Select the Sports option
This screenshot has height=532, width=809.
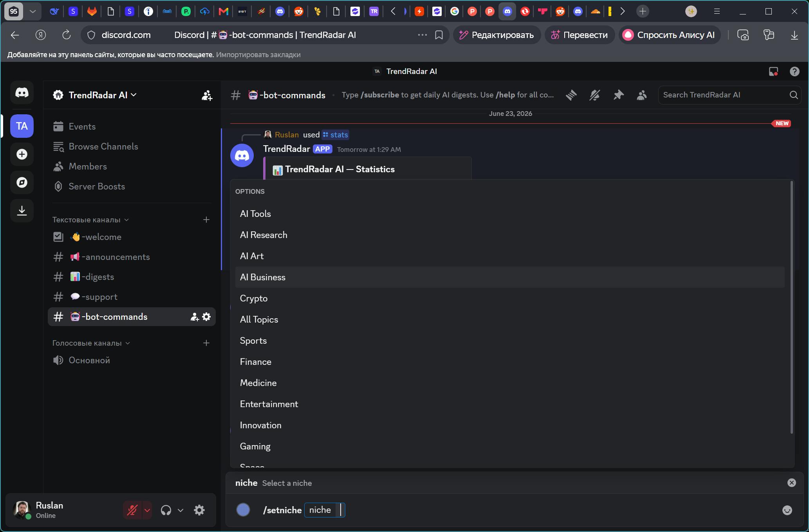[x=510, y=341]
